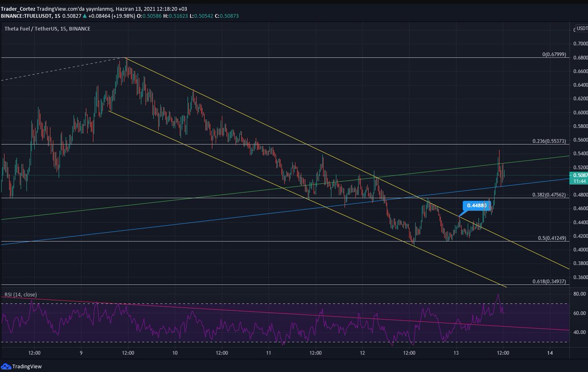This screenshot has height=372, width=588.
Task: Click the TradingView logo icon bottom left
Action: click(x=6, y=366)
